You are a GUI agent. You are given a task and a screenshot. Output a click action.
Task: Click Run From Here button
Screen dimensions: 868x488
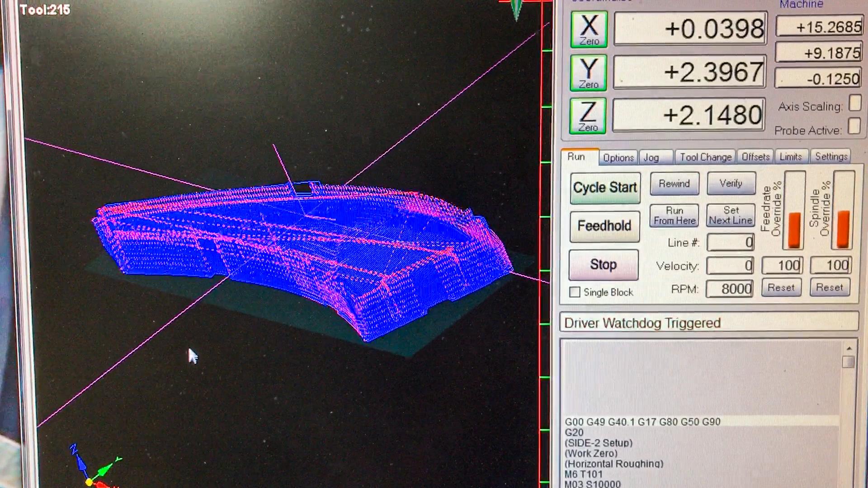(x=674, y=216)
